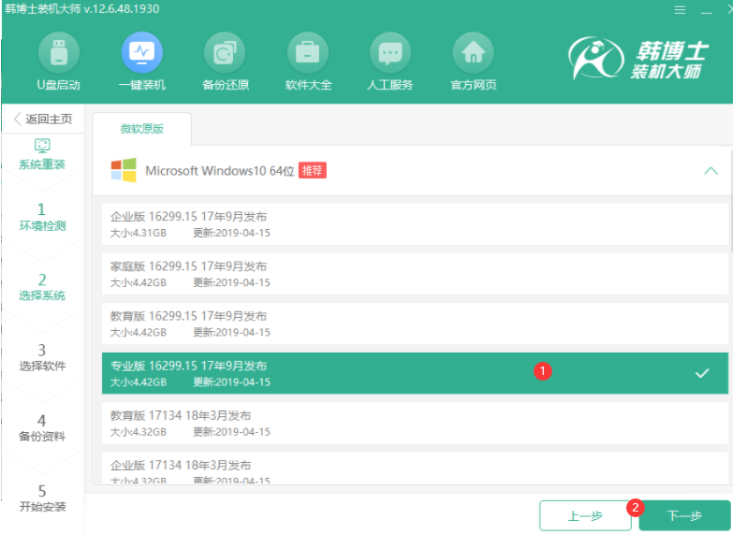Screen dimensions: 733x534
Task: Select 企业版 17134 18年3月发布
Action: click(415, 468)
